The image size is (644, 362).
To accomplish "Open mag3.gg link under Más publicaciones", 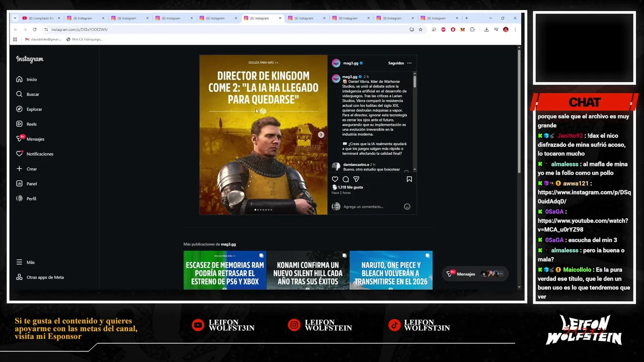I will coord(228,244).
